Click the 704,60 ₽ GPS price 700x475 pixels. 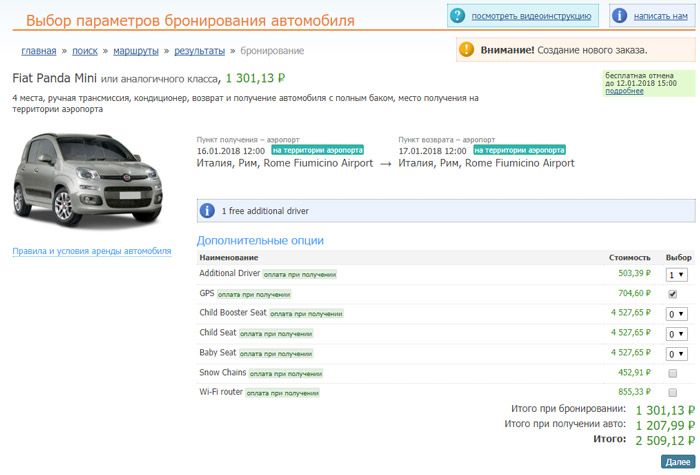(634, 293)
